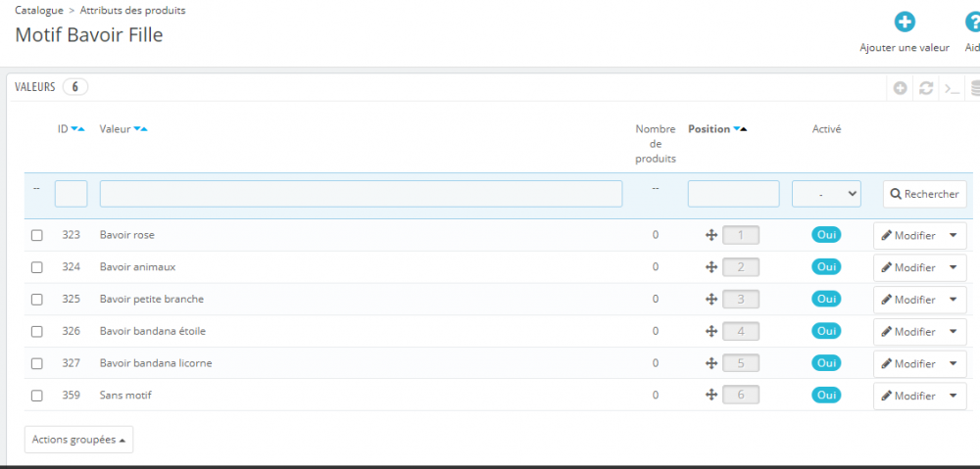The image size is (980, 469).
Task: Disable Oui status for Bavoir bandana étoile
Action: 826,331
